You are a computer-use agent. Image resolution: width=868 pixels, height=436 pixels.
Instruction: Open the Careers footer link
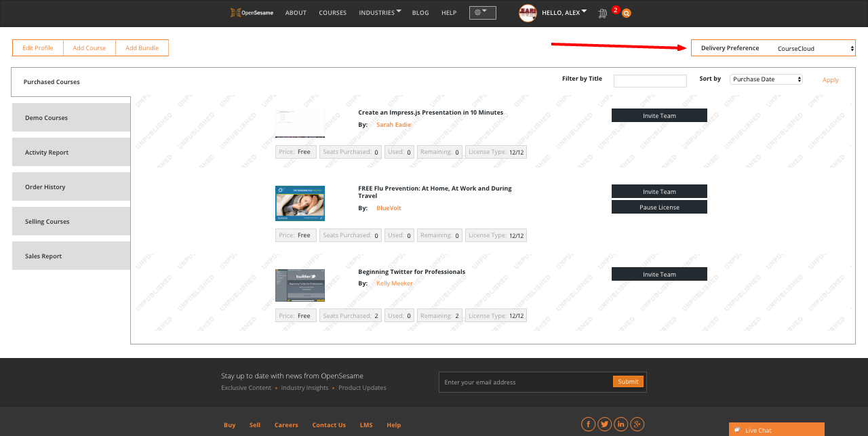[286, 425]
